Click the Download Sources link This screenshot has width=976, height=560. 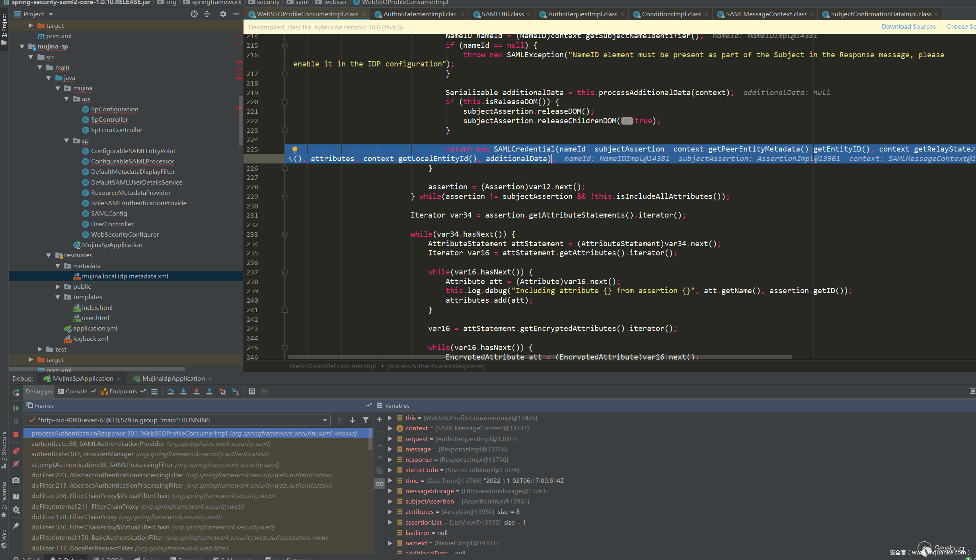[x=908, y=27]
